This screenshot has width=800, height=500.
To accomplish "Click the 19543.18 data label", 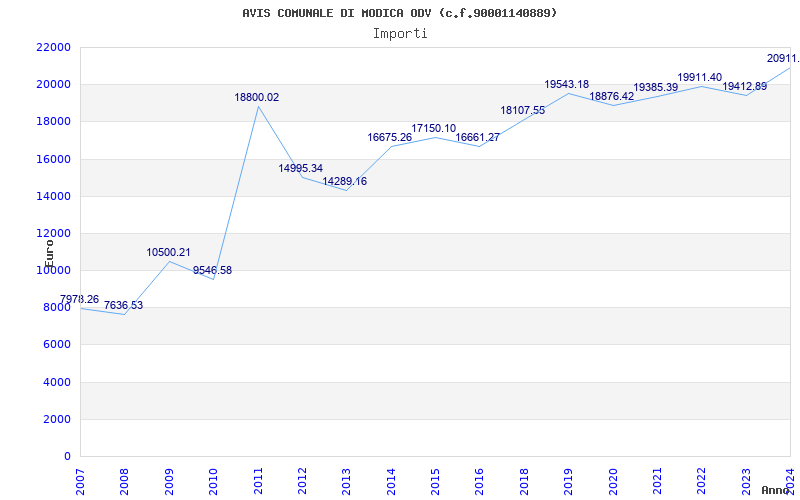I will coord(567,84).
